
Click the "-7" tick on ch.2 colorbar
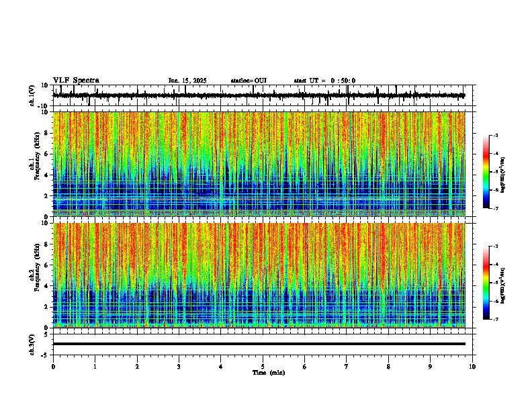tap(496, 319)
